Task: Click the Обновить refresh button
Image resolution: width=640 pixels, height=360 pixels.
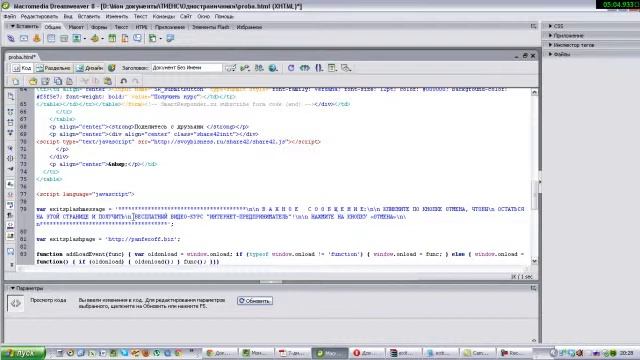Action: click(255, 301)
